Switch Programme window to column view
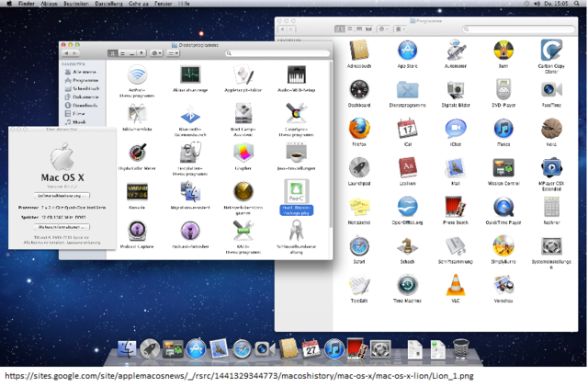The height and width of the screenshot is (387, 588). [359, 28]
